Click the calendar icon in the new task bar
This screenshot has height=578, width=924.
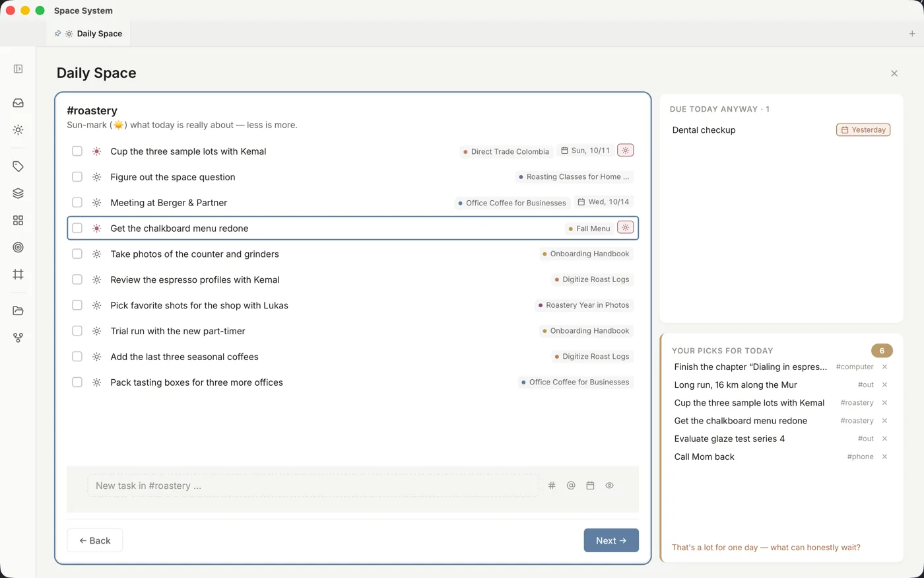pyautogui.click(x=590, y=486)
